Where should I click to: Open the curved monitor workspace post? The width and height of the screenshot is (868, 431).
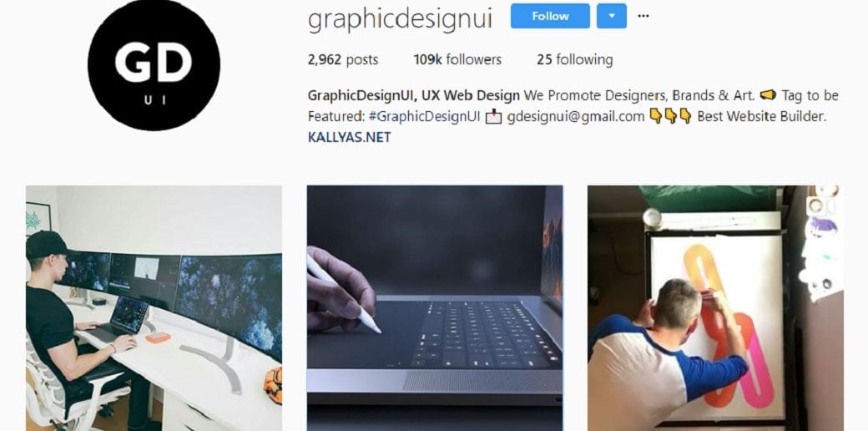pyautogui.click(x=154, y=308)
